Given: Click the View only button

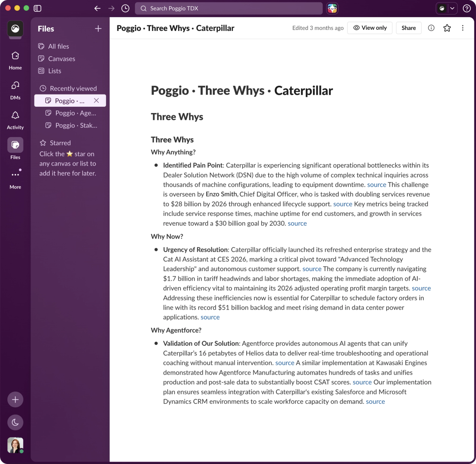Looking at the screenshot, I should pos(370,28).
